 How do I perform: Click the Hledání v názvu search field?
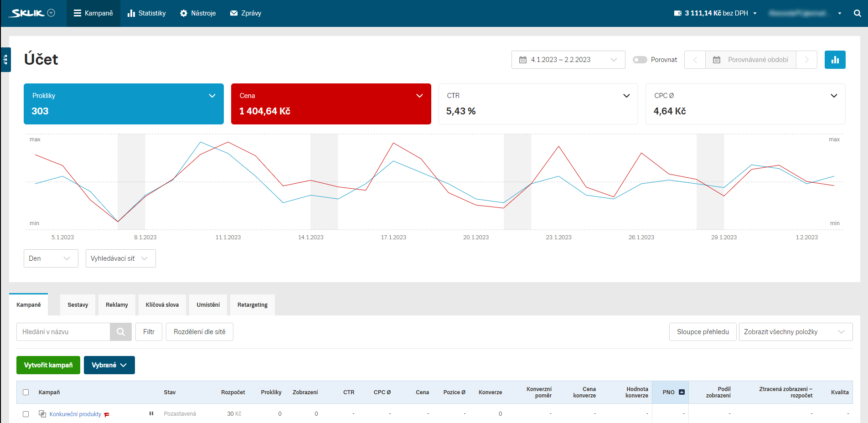point(63,332)
